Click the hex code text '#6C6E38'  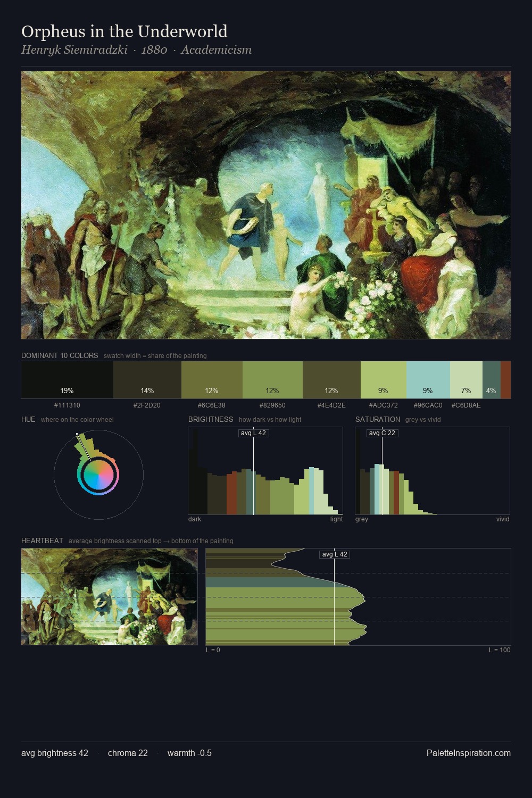(212, 405)
